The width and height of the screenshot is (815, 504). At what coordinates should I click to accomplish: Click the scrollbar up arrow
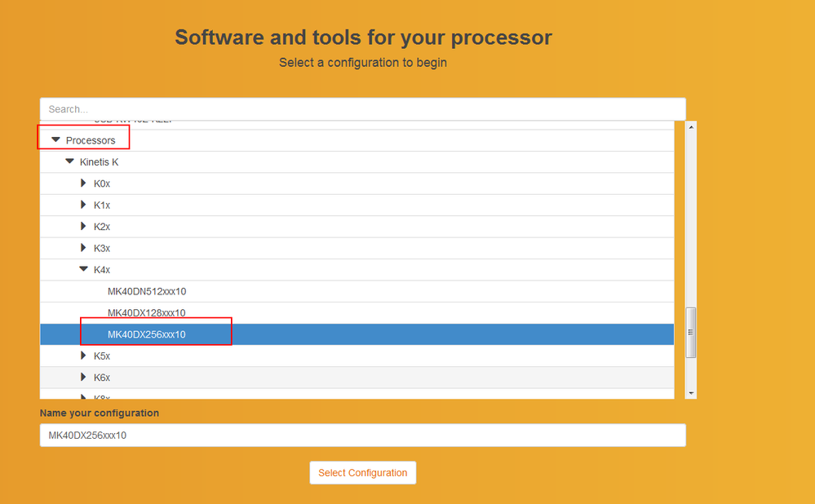(691, 127)
